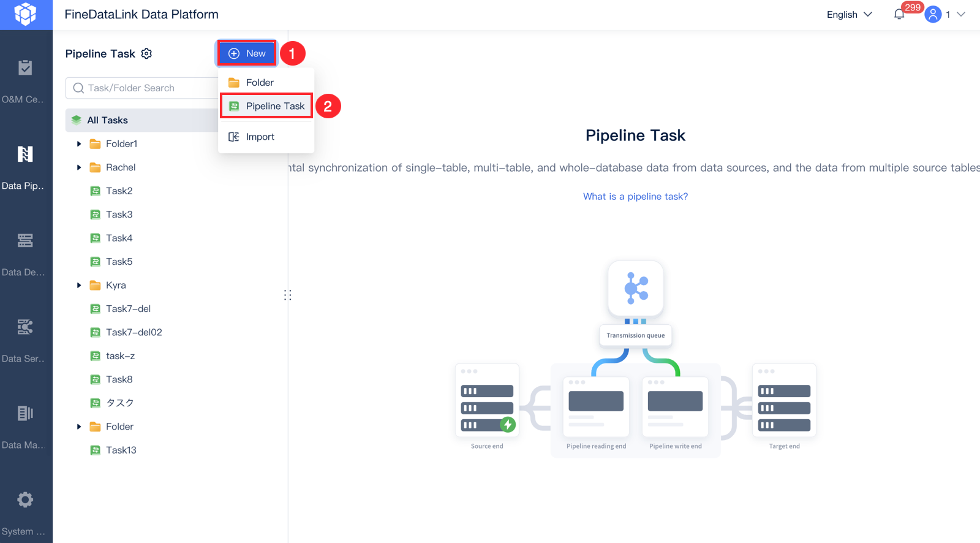
Task: Open the Data Management sidebar icon
Action: coord(25,413)
